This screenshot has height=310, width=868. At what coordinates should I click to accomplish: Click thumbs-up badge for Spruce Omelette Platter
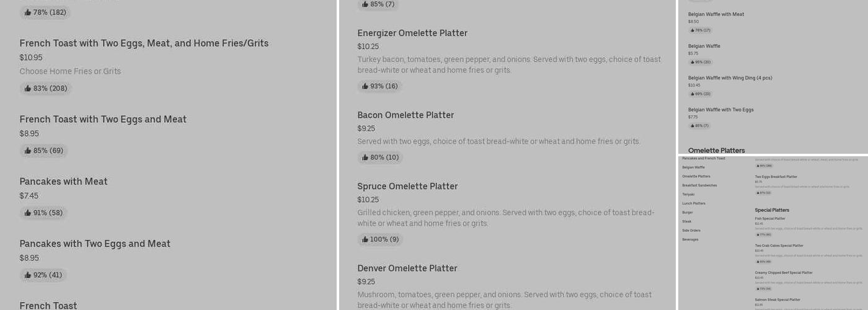coord(380,239)
